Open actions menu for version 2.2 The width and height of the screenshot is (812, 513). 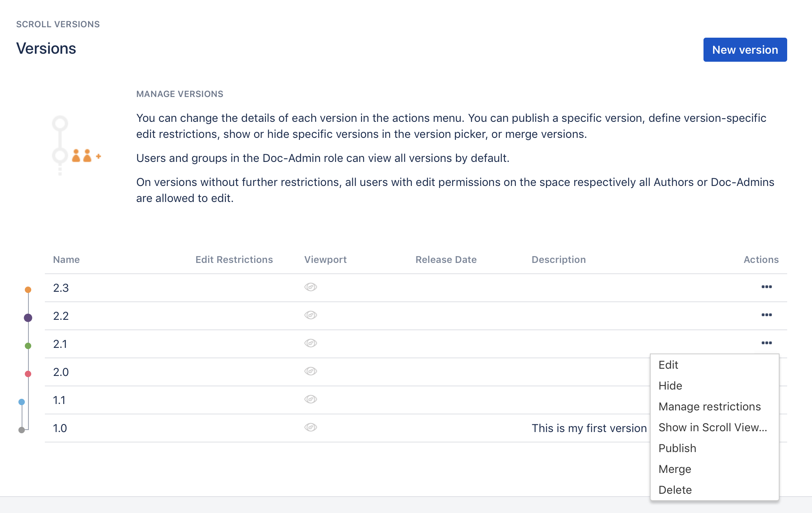click(766, 315)
